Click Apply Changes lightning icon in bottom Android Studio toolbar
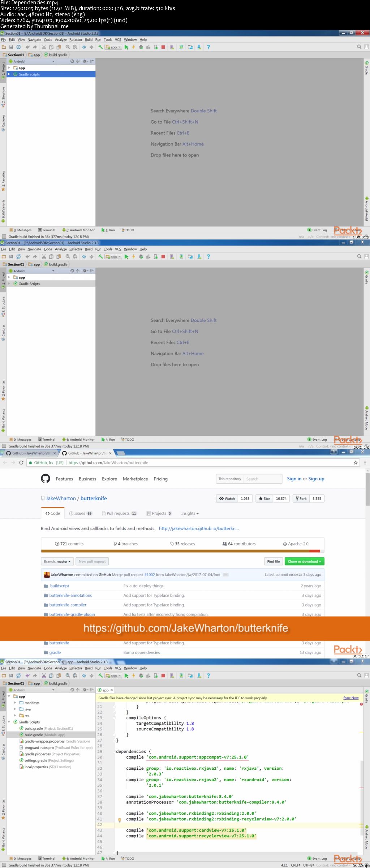The width and height of the screenshot is (370, 868). pos(133,675)
